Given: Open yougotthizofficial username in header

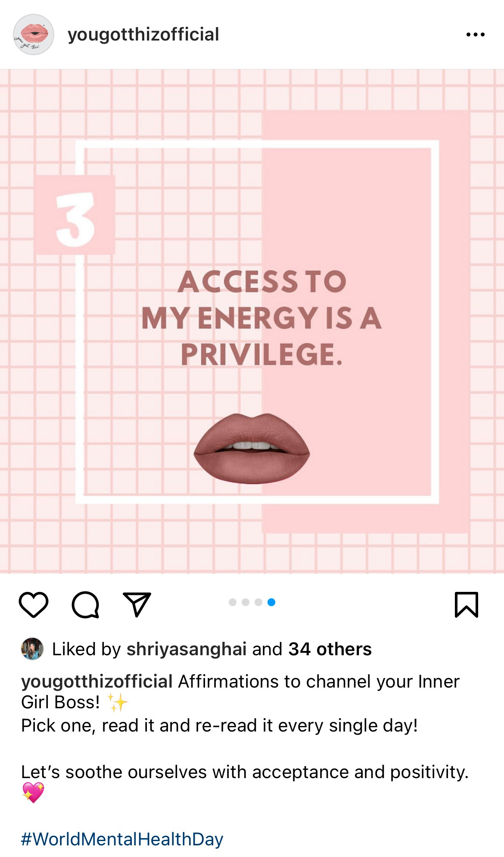Looking at the screenshot, I should 143,34.
